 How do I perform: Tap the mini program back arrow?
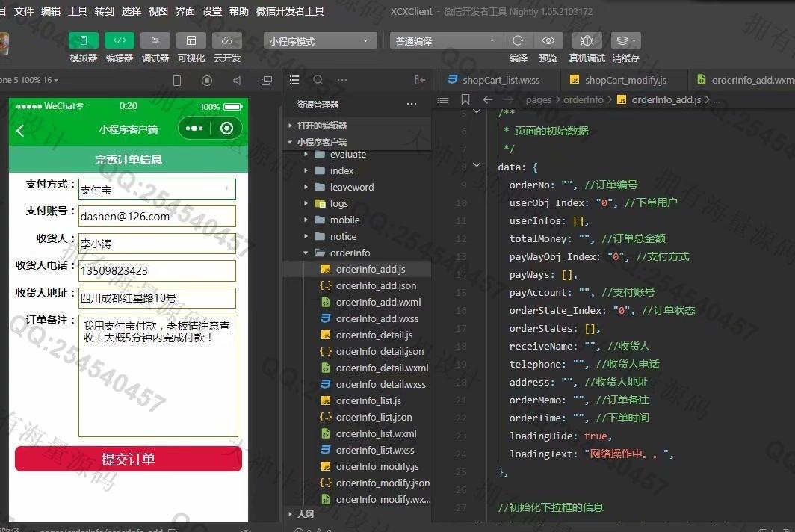pyautogui.click(x=20, y=131)
